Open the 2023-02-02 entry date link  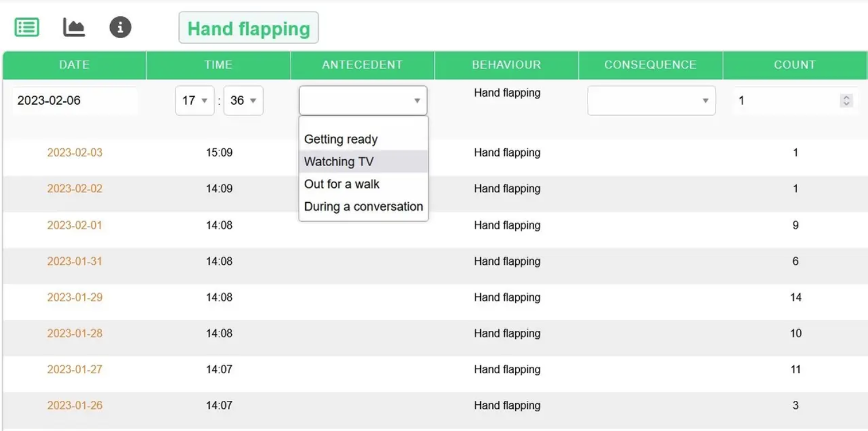click(75, 189)
